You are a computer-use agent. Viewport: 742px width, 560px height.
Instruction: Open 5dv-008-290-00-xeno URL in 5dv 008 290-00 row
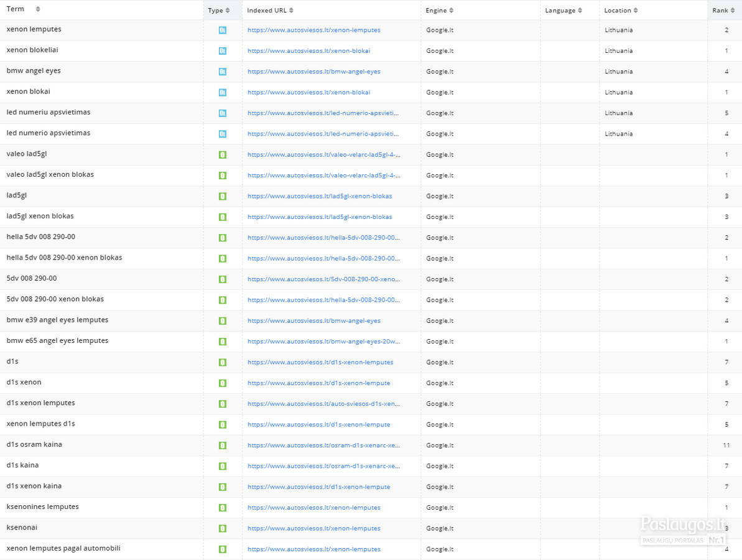click(x=323, y=279)
